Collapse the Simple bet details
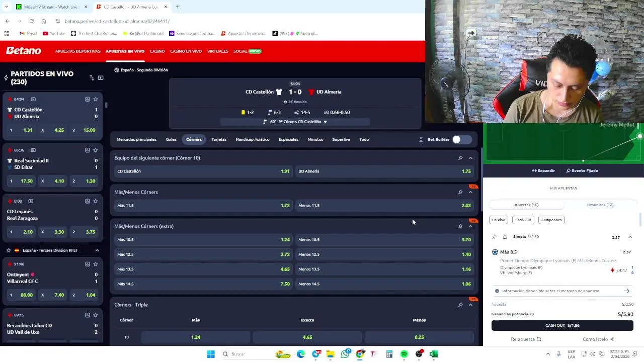The height and width of the screenshot is (362, 644). click(x=630, y=237)
